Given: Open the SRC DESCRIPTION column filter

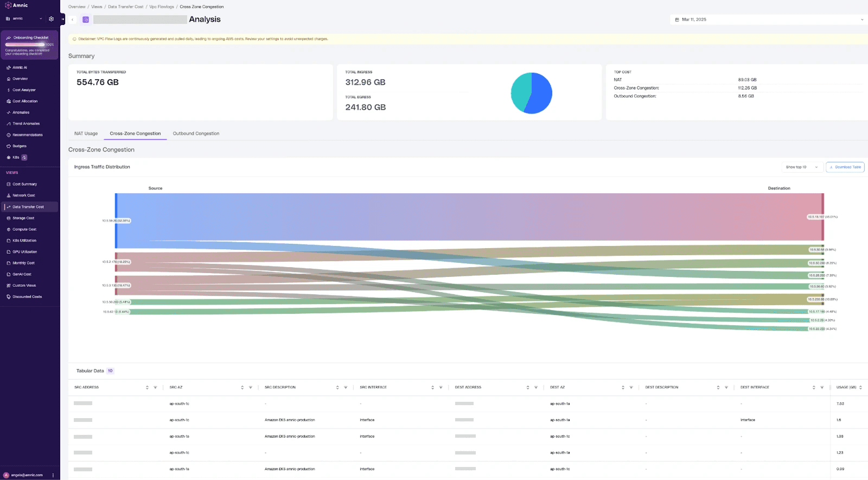Looking at the screenshot, I should [x=346, y=388].
